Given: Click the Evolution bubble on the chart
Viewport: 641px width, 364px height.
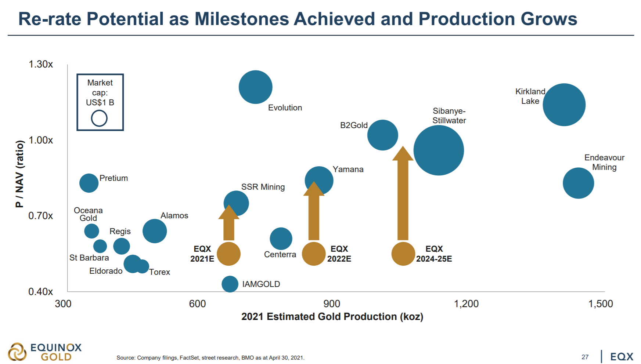Looking at the screenshot, I should click(x=256, y=87).
